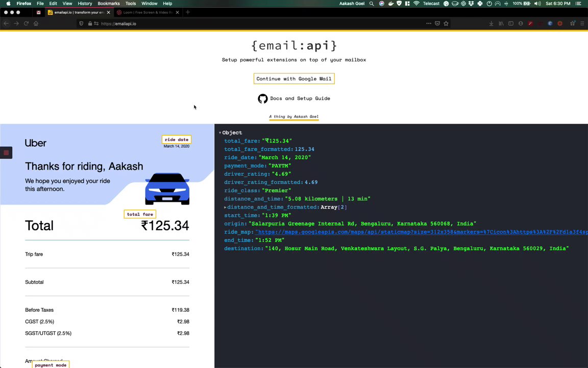
Task: Click the Uber logo in receipt
Action: pyautogui.click(x=36, y=143)
